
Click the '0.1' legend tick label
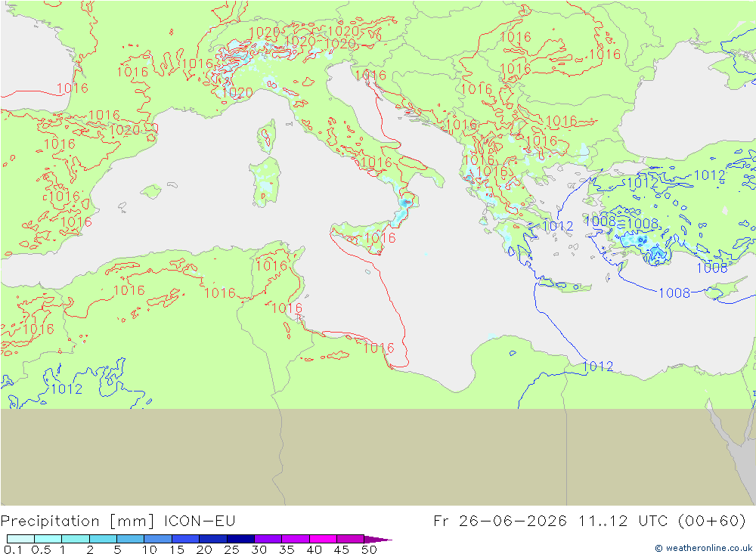(x=13, y=549)
